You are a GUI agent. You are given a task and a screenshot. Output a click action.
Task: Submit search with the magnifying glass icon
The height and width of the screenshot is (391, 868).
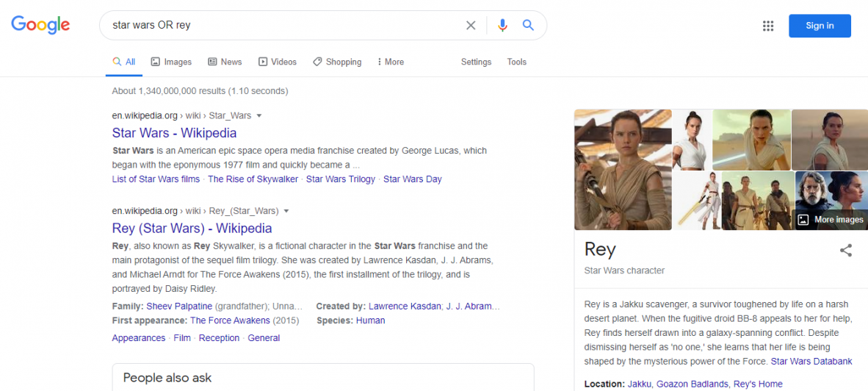click(528, 25)
